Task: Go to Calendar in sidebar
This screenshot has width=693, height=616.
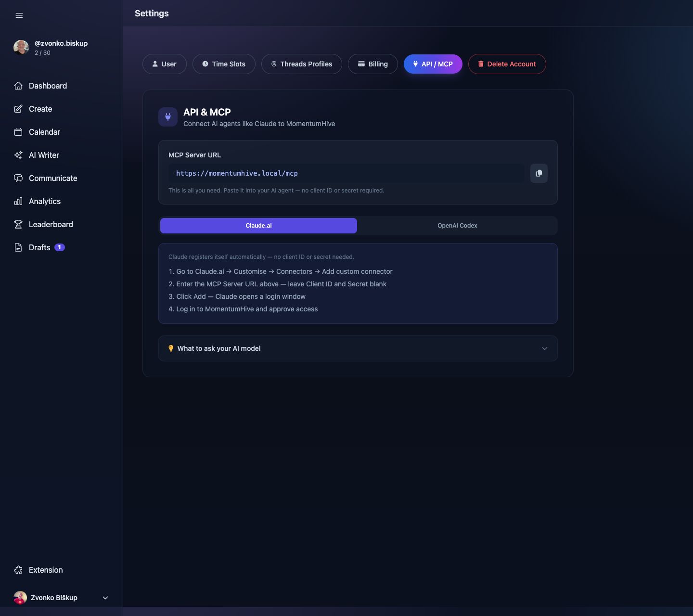Action: [44, 132]
